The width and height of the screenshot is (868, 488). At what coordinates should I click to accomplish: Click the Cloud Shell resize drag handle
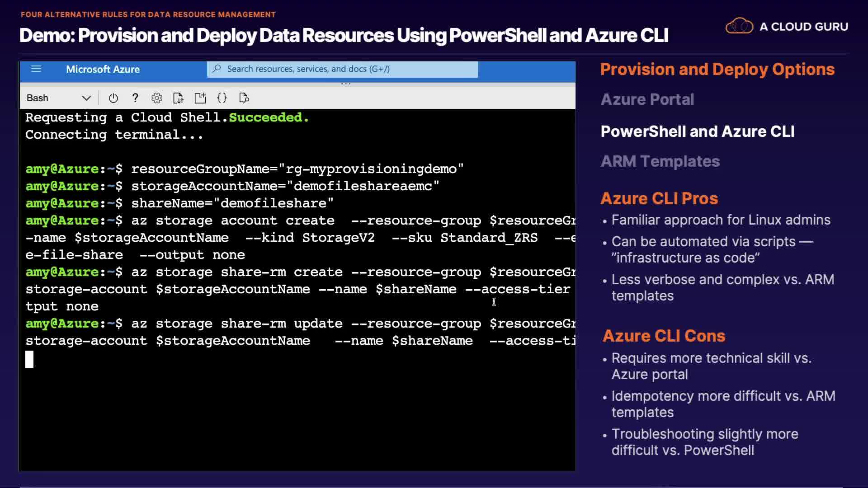tap(345, 84)
